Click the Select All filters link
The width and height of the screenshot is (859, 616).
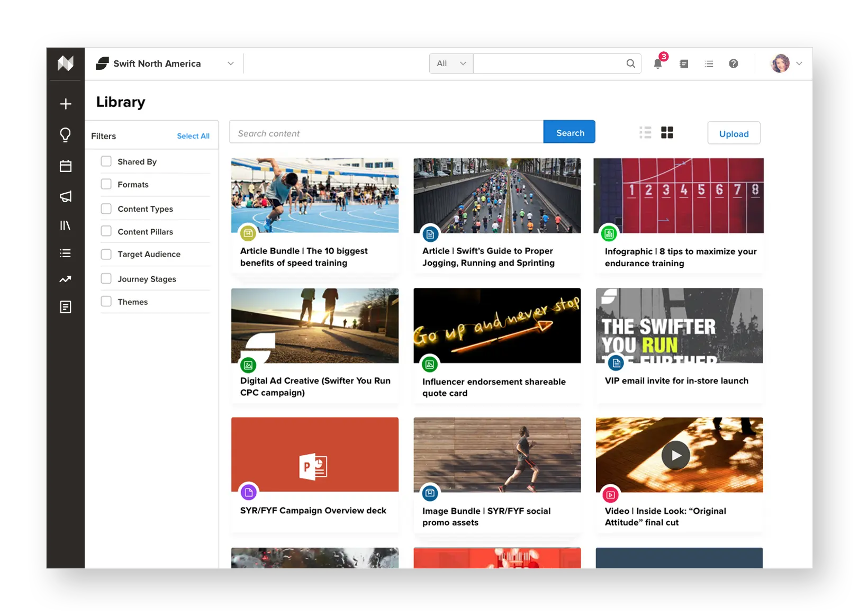tap(193, 136)
